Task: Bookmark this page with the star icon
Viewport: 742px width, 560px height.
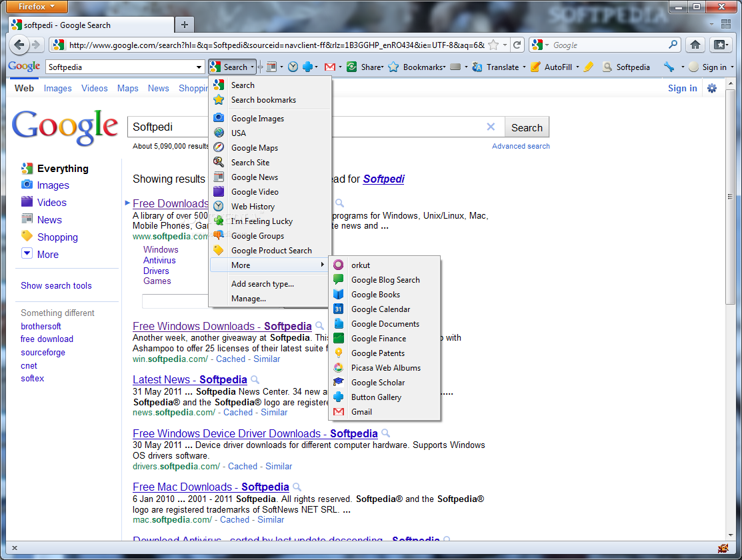Action: tap(493, 45)
